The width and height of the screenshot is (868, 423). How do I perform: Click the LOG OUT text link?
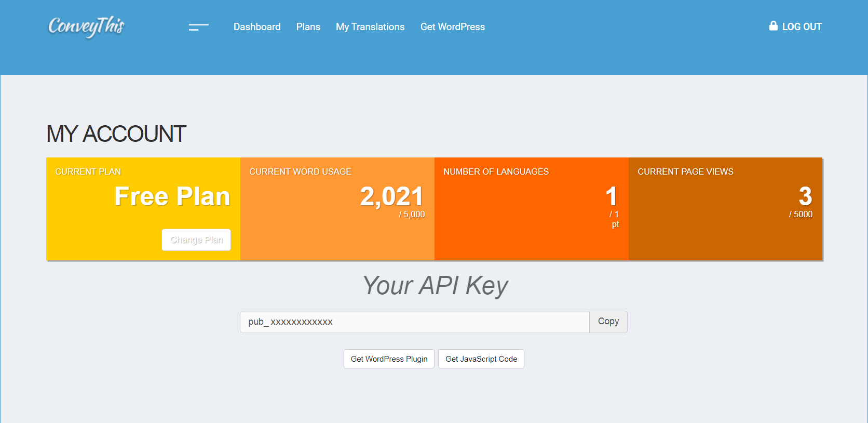pos(802,27)
